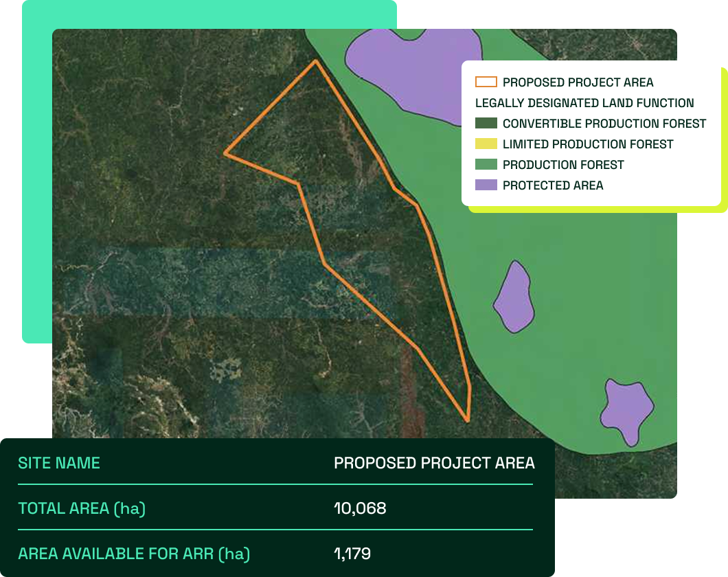
Task: Click the ARR area value '1,179'
Action: point(352,554)
